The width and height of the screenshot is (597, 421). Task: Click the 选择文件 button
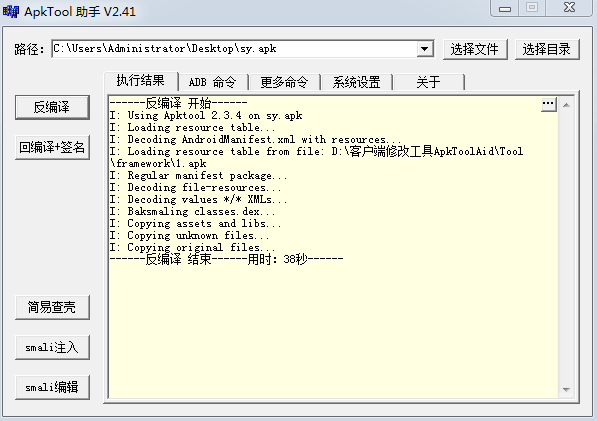475,49
